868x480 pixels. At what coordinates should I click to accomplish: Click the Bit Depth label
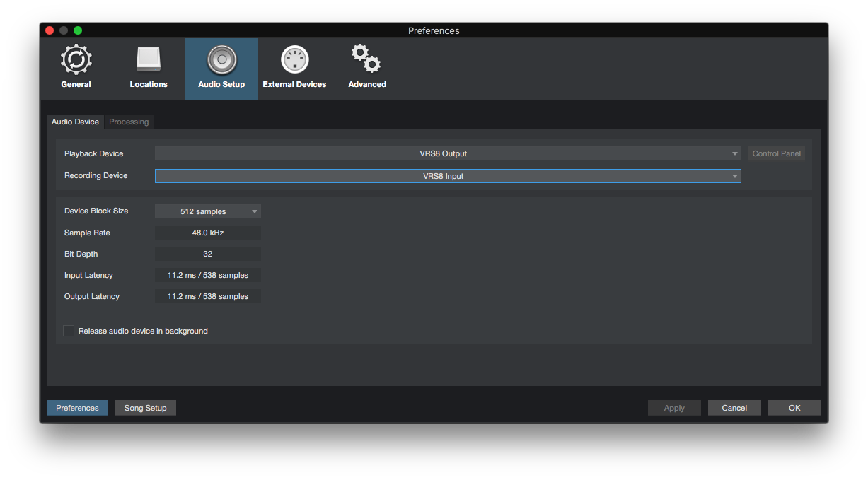[81, 254]
